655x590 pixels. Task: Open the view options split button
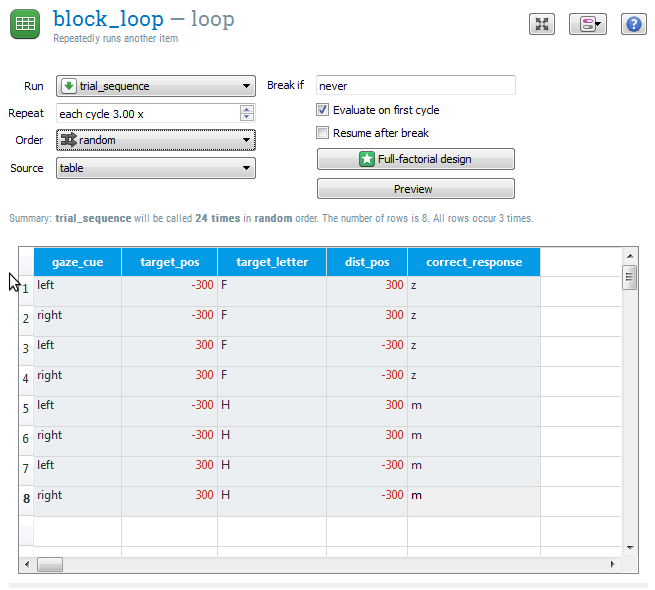(x=588, y=25)
